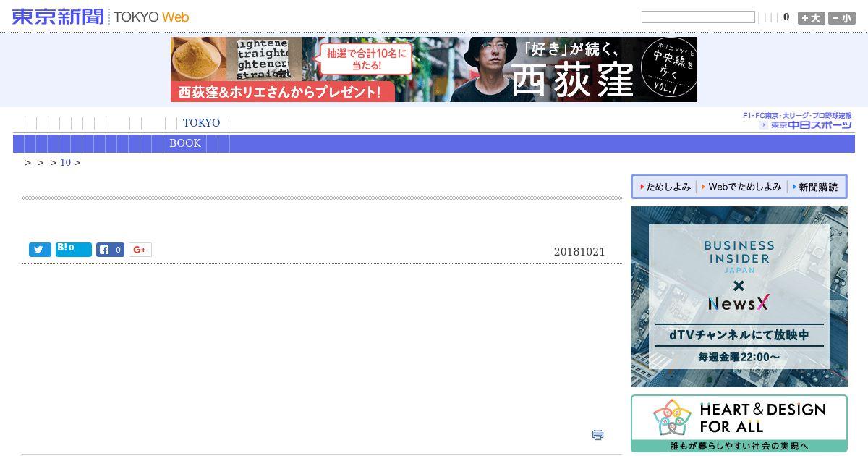This screenshot has width=868, height=456.
Task: Print the article using the printer icon
Action: pos(597,435)
